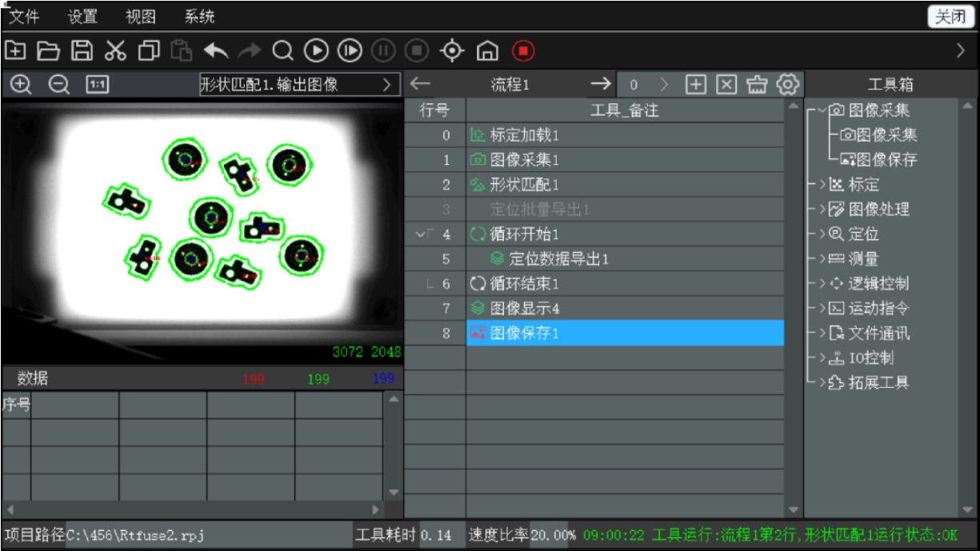Go to next flow with right arrow
The height and width of the screenshot is (551, 980).
[x=601, y=84]
